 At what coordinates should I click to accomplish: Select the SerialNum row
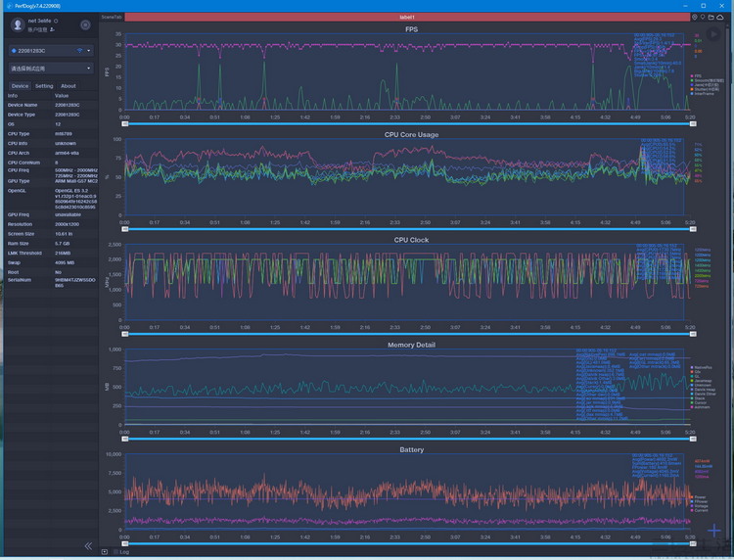52,282
